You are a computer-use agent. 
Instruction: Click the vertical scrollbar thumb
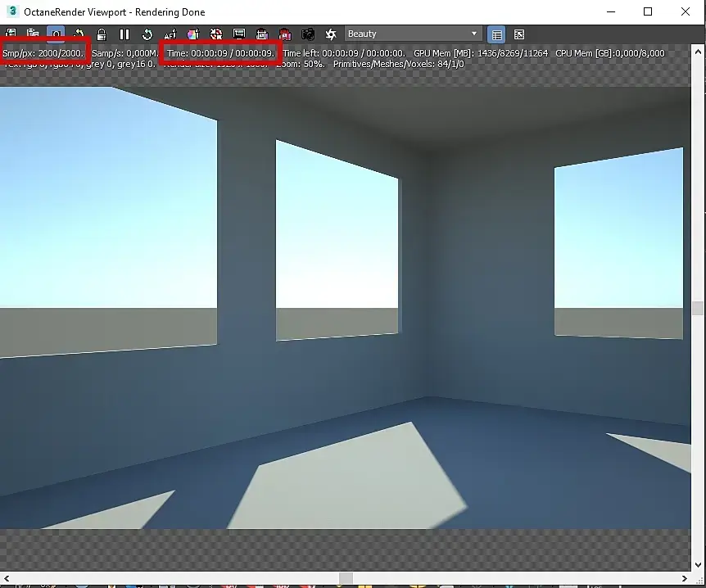[x=698, y=308]
